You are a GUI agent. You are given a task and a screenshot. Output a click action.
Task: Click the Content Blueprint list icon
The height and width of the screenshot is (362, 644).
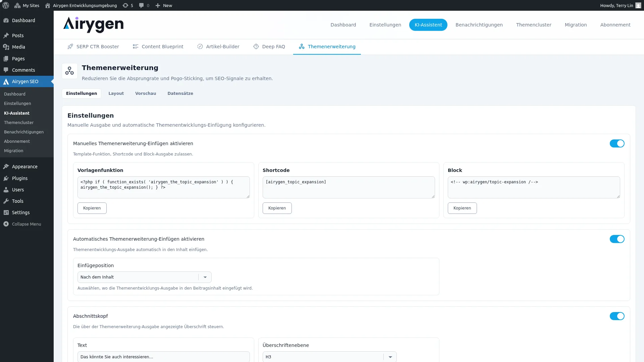pyautogui.click(x=136, y=47)
